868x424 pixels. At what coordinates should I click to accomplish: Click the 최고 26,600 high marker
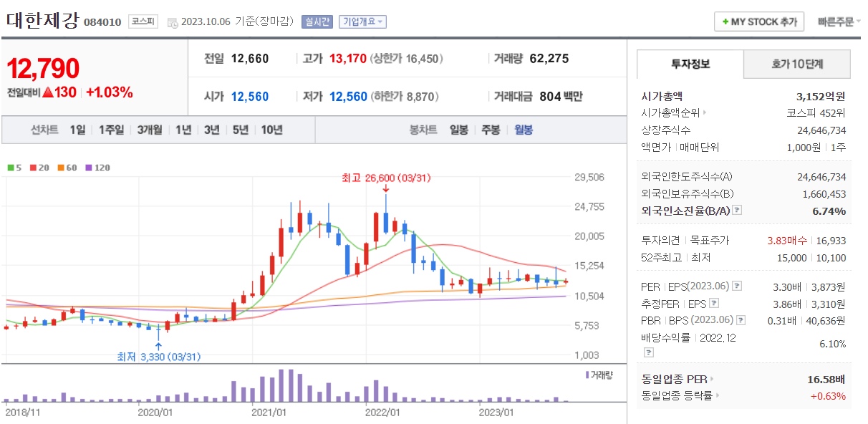(387, 178)
